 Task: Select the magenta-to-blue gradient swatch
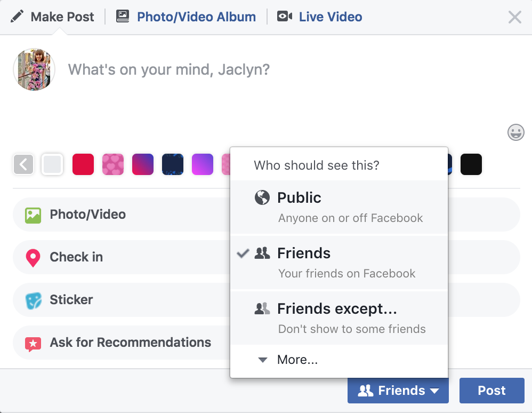click(143, 164)
